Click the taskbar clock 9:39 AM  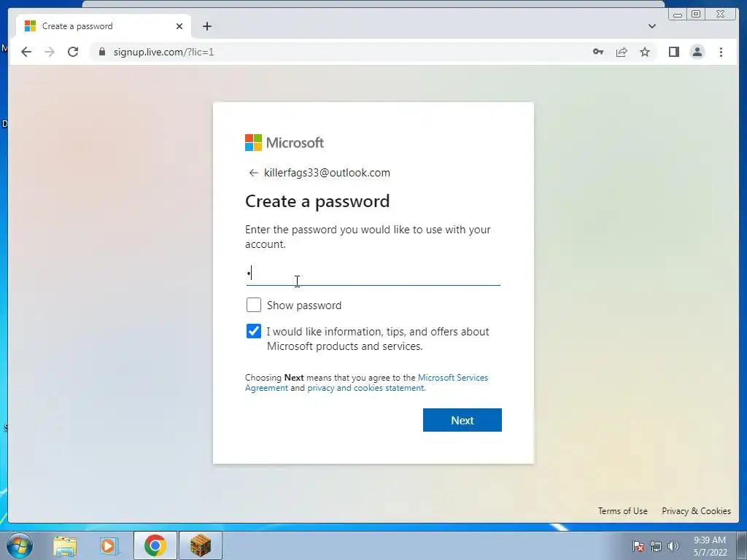710,546
